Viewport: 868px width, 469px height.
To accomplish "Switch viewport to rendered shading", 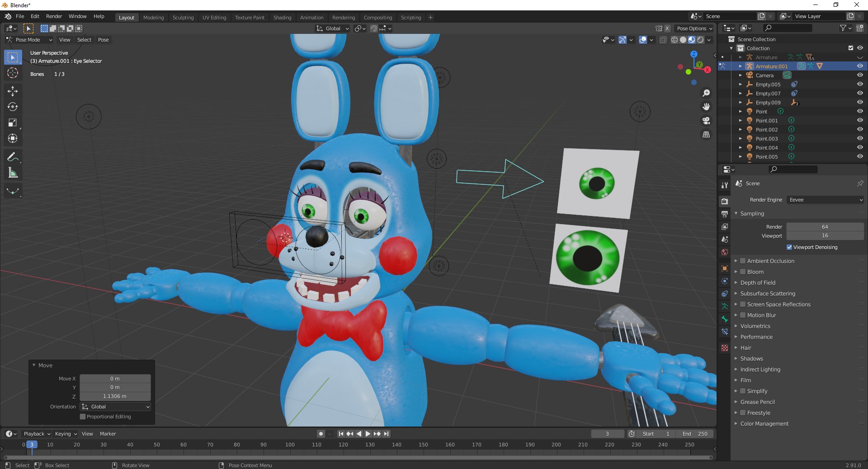I will (x=700, y=40).
